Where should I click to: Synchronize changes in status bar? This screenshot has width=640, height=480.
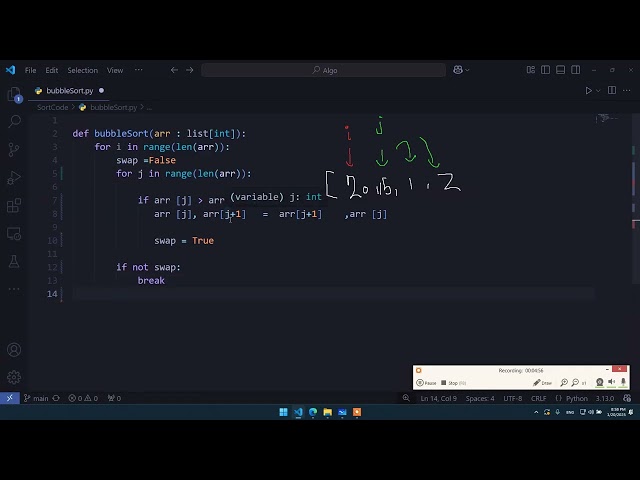(x=56, y=398)
